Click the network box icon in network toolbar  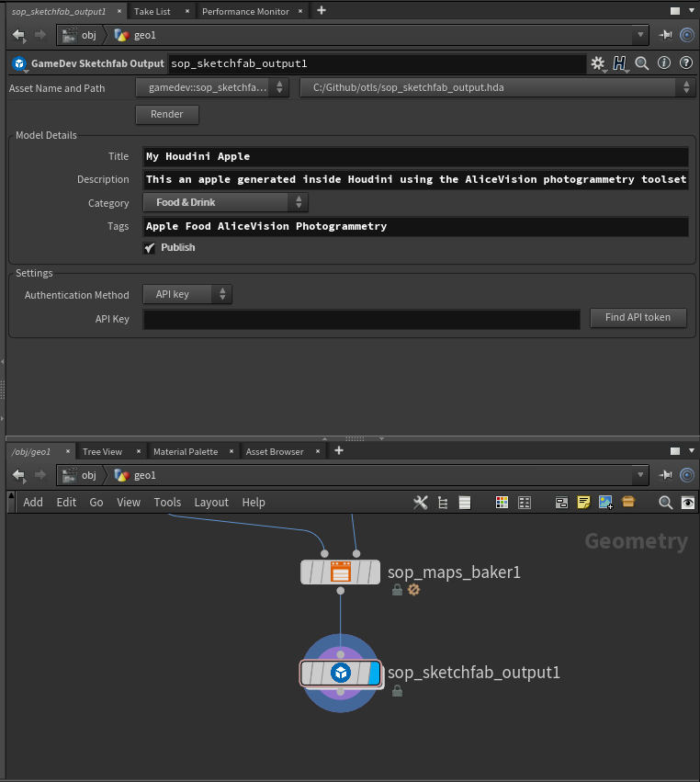click(561, 503)
